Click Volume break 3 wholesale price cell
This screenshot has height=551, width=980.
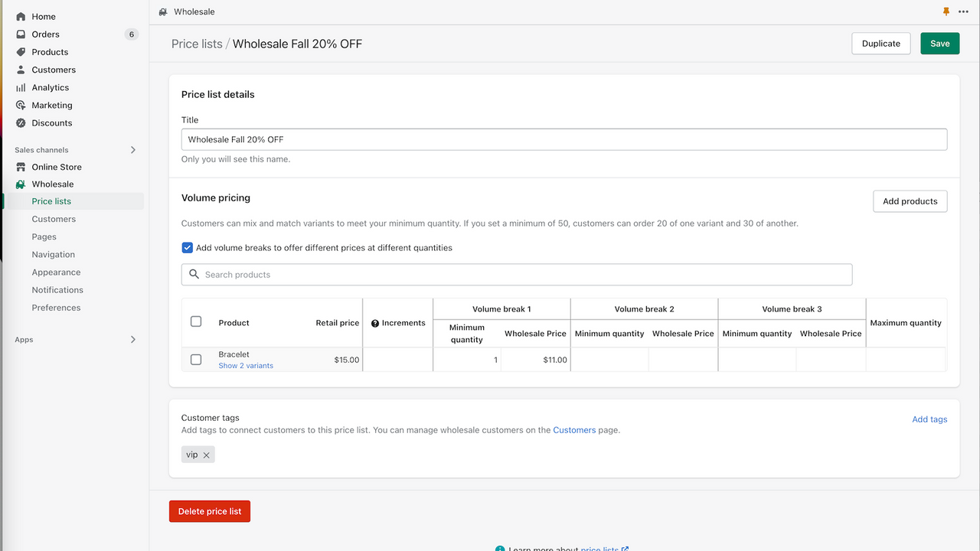click(x=831, y=360)
